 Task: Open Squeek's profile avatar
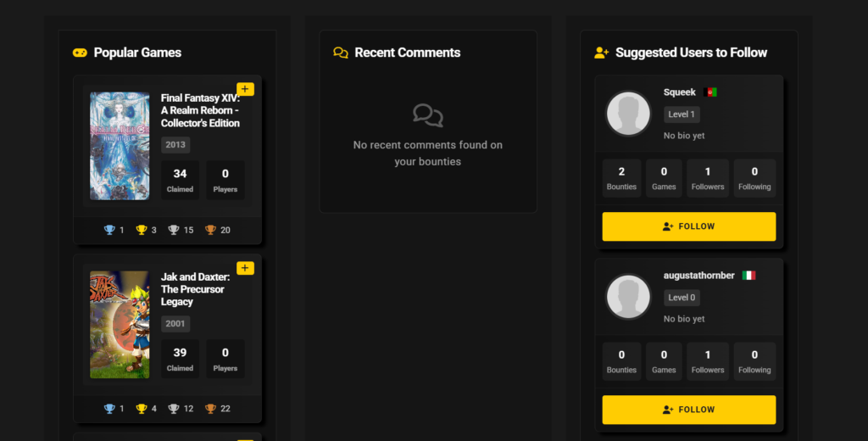point(628,114)
